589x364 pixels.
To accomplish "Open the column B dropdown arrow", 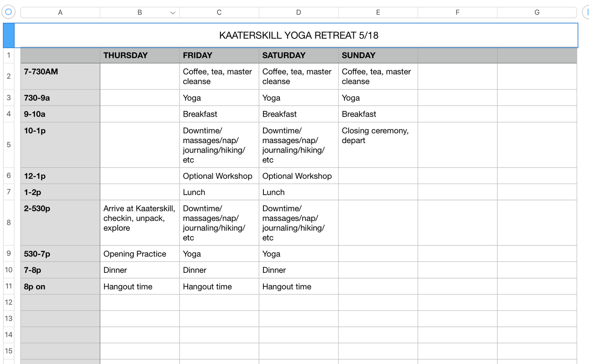I will [173, 13].
